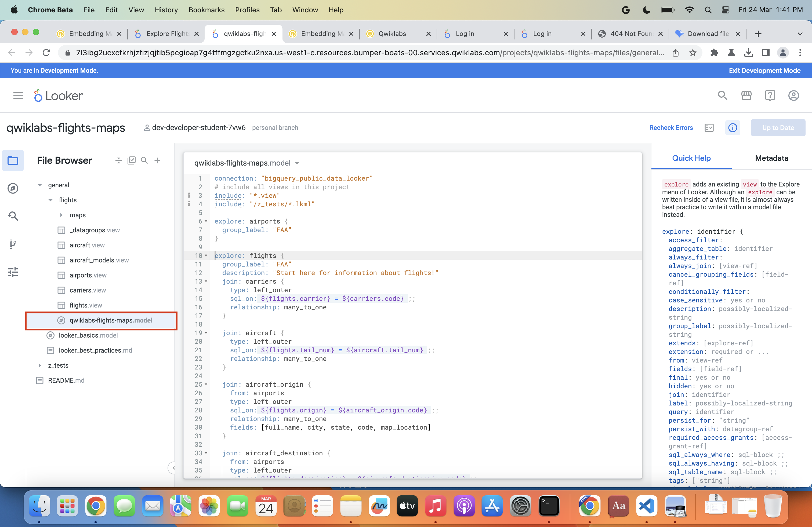Toggle the bulk edit checkbox icon

pyautogui.click(x=131, y=160)
